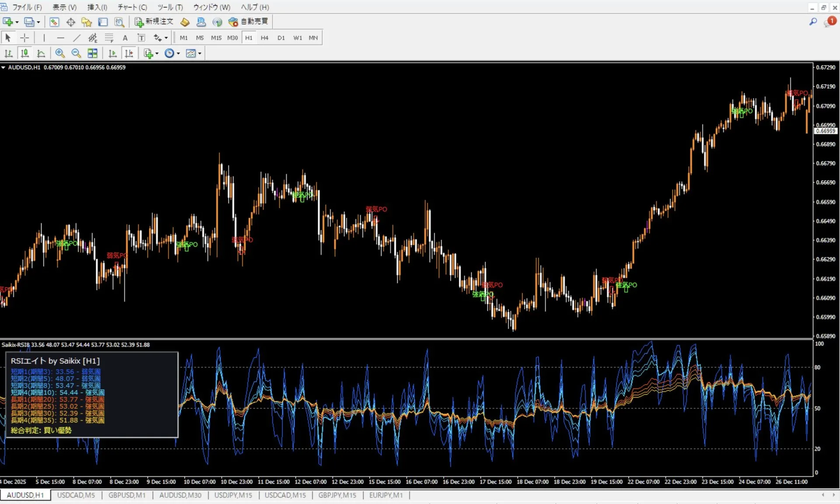Screen dimensions: 840x504
Task: Switch to the GBPJPY,M15 chart tab
Action: point(337,495)
